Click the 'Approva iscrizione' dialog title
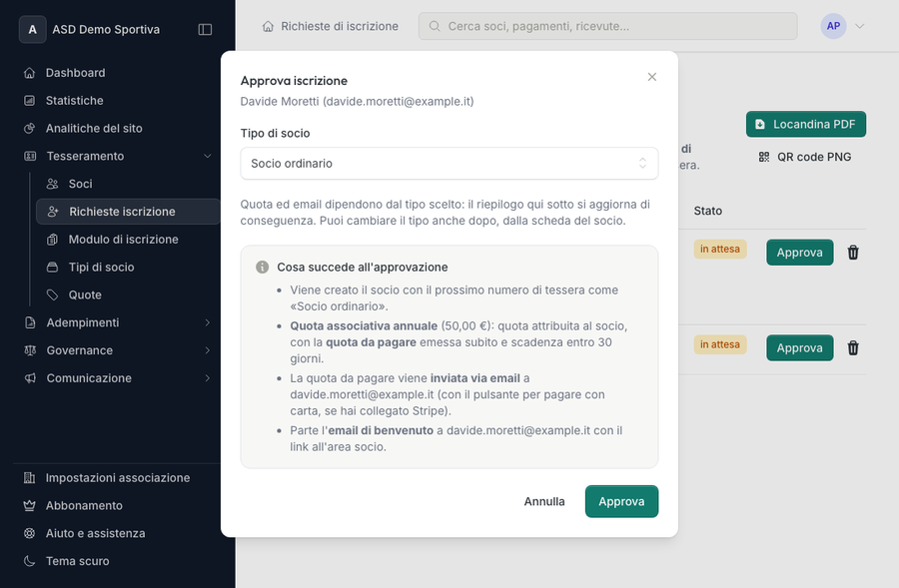The width and height of the screenshot is (899, 588). (294, 81)
